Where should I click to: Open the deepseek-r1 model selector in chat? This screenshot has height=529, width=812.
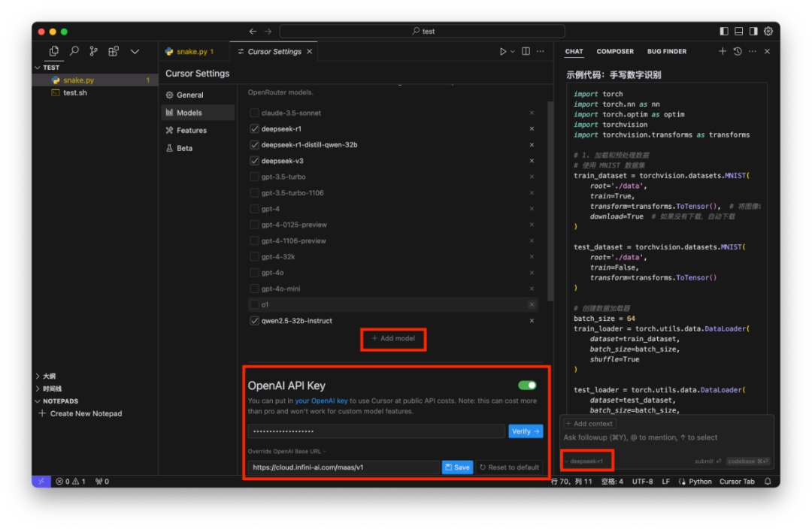(586, 461)
